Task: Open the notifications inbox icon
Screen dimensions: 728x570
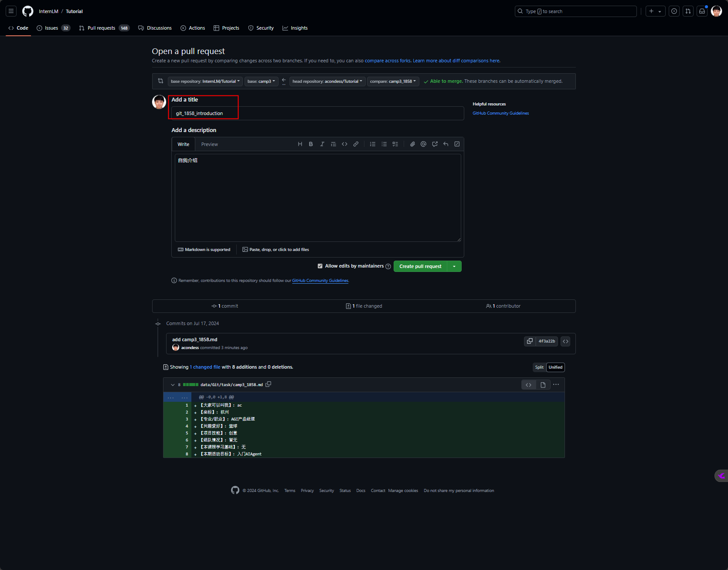Action: pyautogui.click(x=702, y=11)
